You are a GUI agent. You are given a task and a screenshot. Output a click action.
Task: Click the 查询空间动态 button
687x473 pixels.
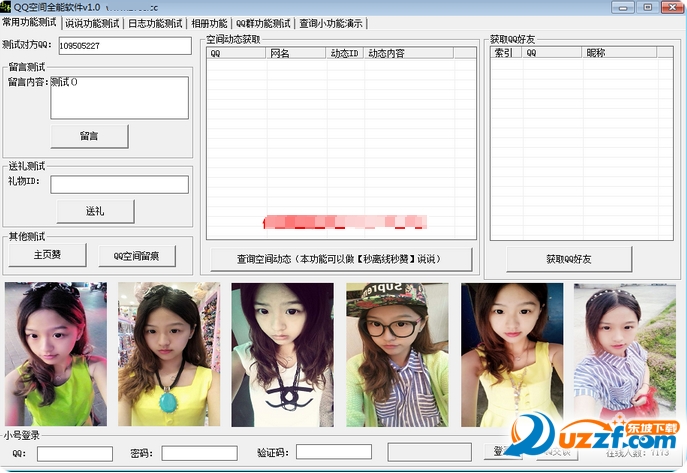point(341,259)
